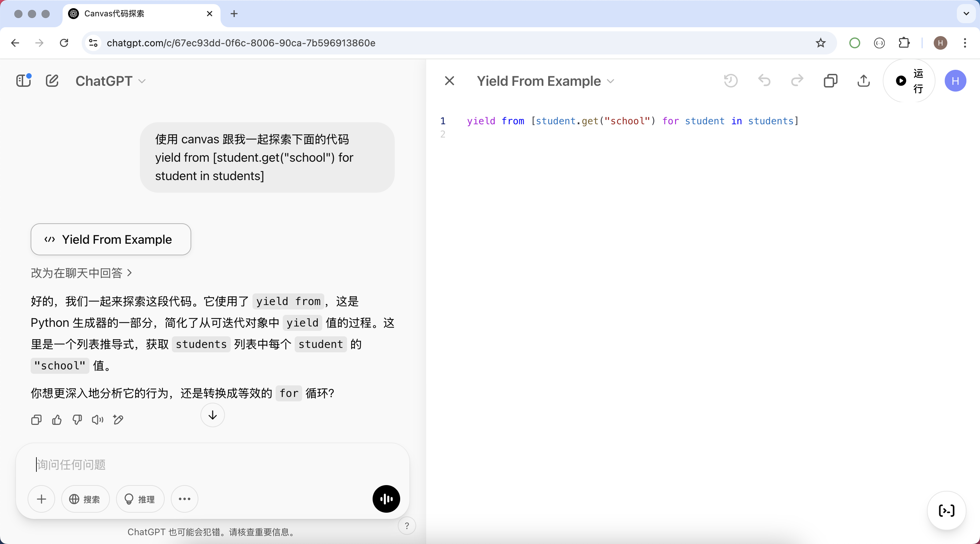Viewport: 980px width, 544px height.
Task: Open the code tools floating button
Action: pos(946,511)
